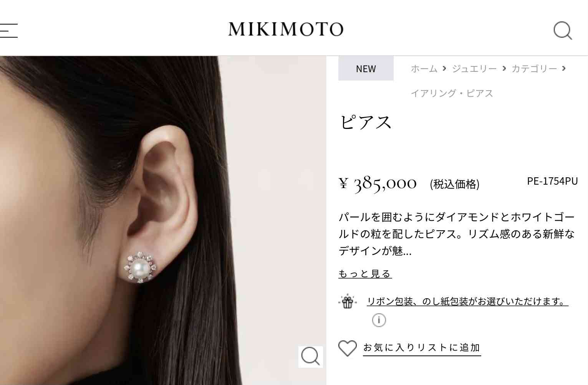Click お気に入りリストに追加 link
This screenshot has width=588, height=385.
pyautogui.click(x=422, y=348)
